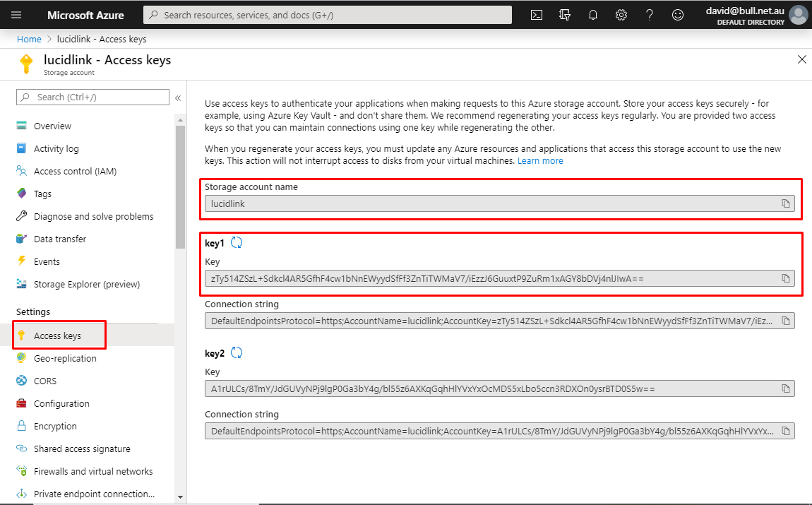Viewport: 812px width, 505px height.
Task: Open the notifications bell
Action: tap(593, 15)
